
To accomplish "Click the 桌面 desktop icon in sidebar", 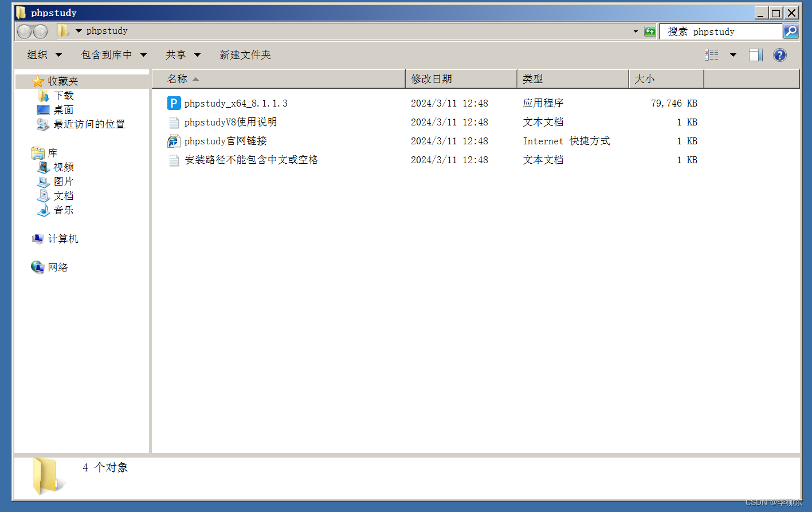I will pyautogui.click(x=44, y=110).
